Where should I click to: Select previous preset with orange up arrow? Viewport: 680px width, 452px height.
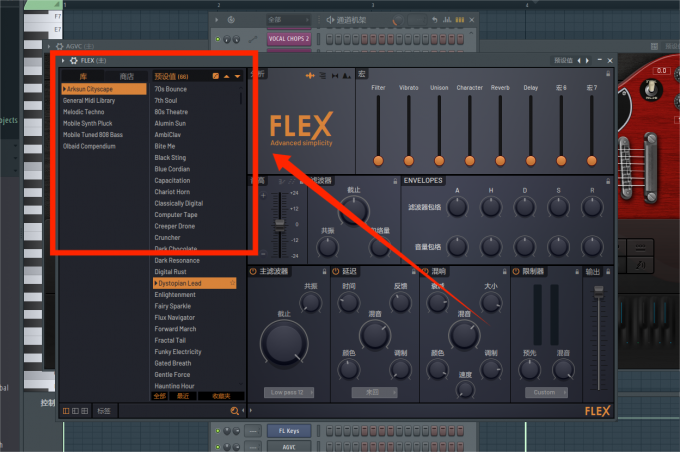tap(226, 76)
